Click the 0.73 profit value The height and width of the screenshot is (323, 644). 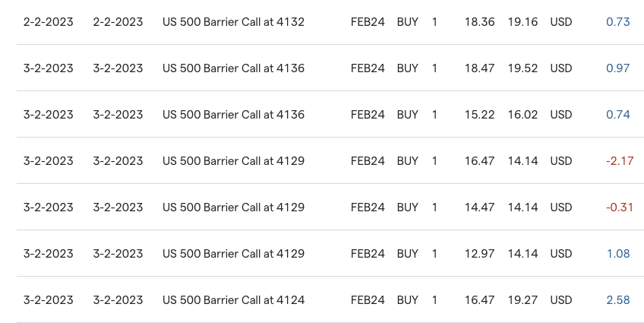coord(617,22)
